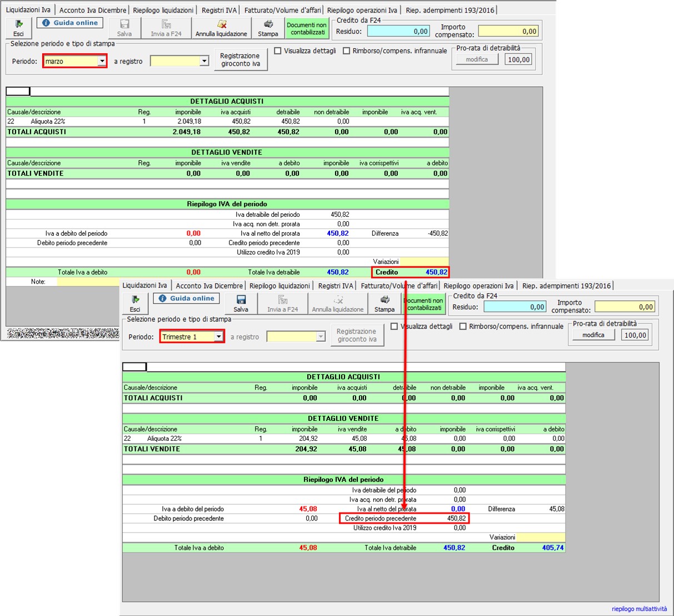Click the Salva disk icon in lower window

(x=241, y=303)
